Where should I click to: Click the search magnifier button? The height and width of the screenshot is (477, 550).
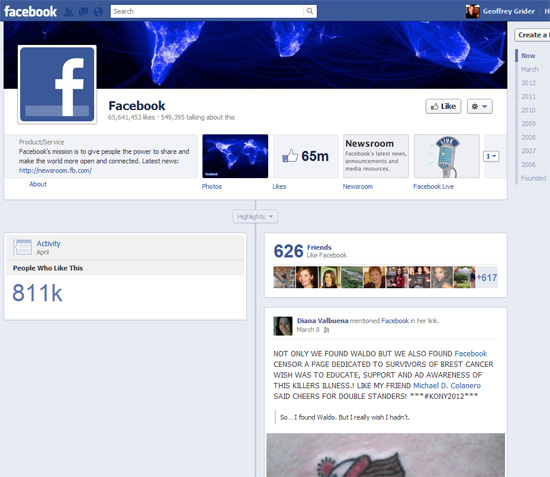(310, 11)
